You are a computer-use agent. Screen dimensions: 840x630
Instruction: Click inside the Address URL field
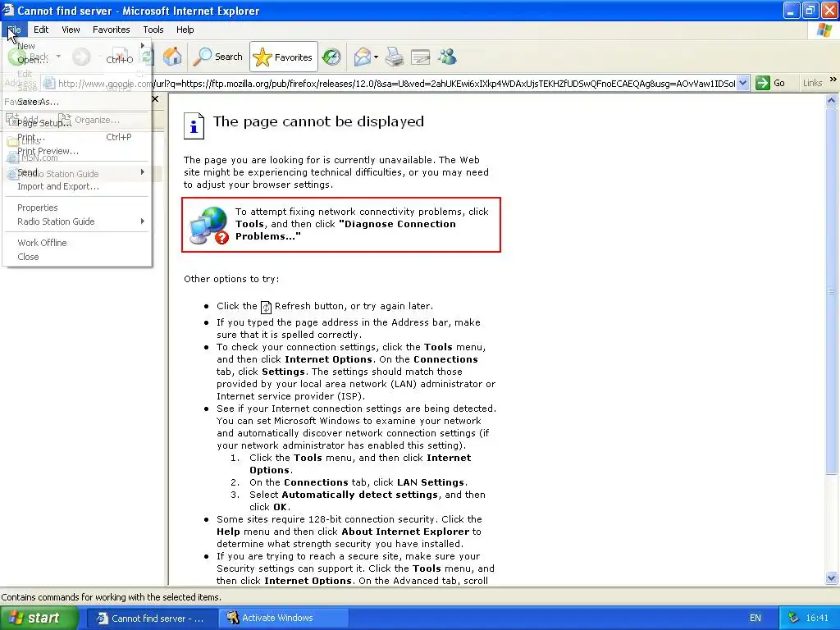(396, 83)
